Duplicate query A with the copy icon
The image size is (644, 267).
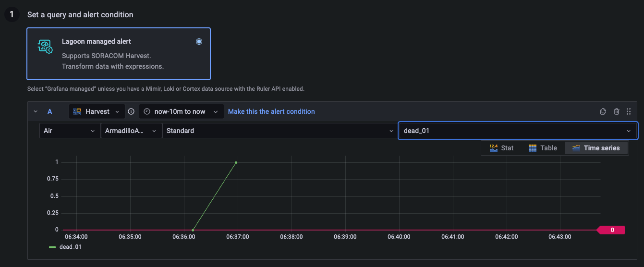pos(603,111)
